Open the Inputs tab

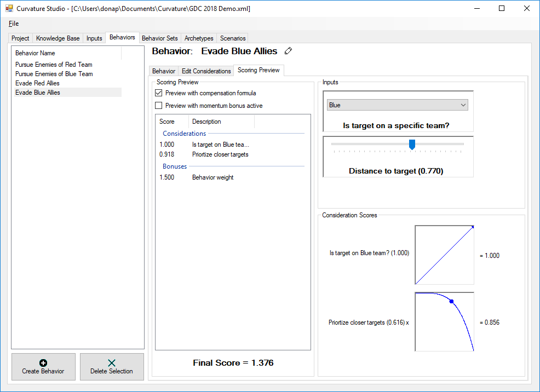pos(94,38)
